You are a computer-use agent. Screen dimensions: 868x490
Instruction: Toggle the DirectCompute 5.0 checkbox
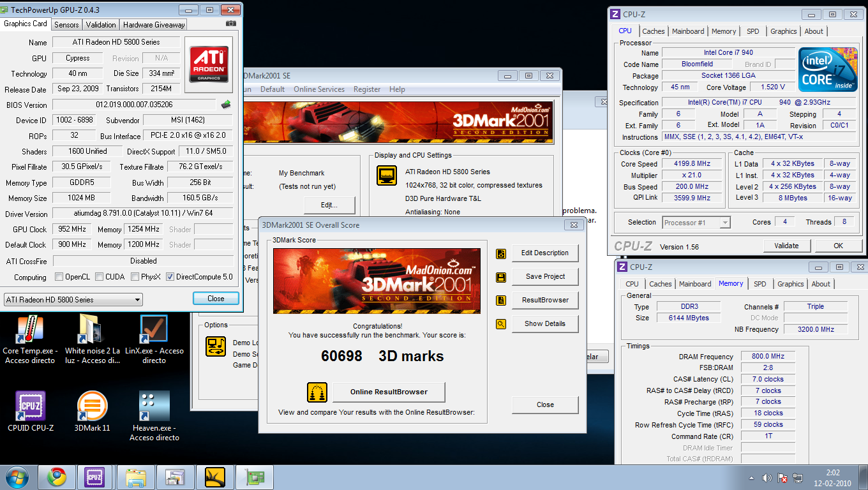pyautogui.click(x=170, y=277)
